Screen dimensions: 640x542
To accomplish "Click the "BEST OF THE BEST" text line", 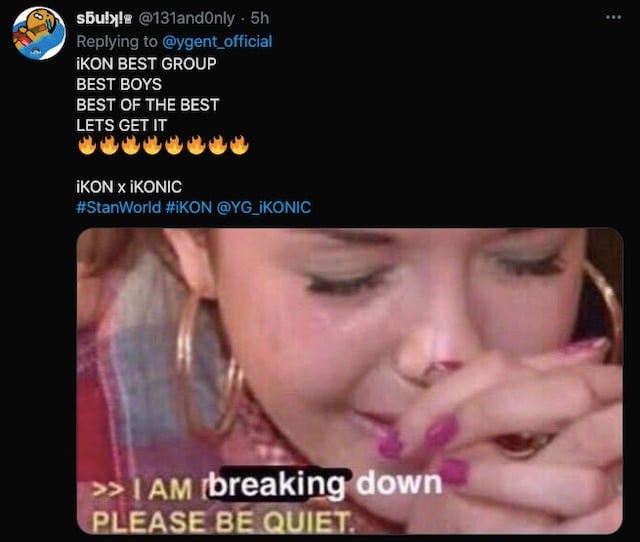I will coord(147,105).
